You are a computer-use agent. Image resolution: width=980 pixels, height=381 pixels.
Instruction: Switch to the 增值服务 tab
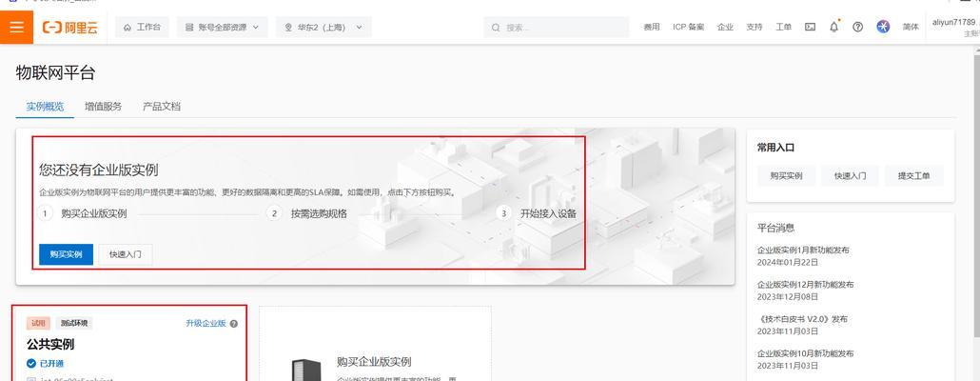coord(103,107)
